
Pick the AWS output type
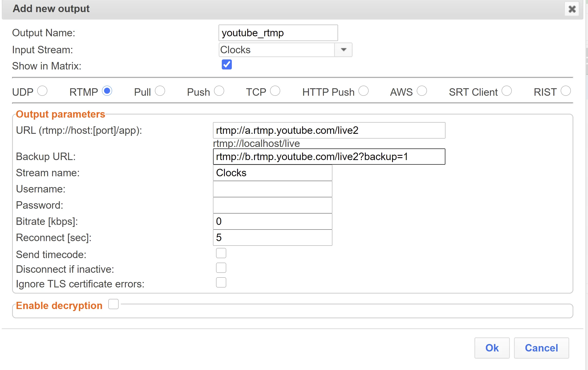click(422, 91)
